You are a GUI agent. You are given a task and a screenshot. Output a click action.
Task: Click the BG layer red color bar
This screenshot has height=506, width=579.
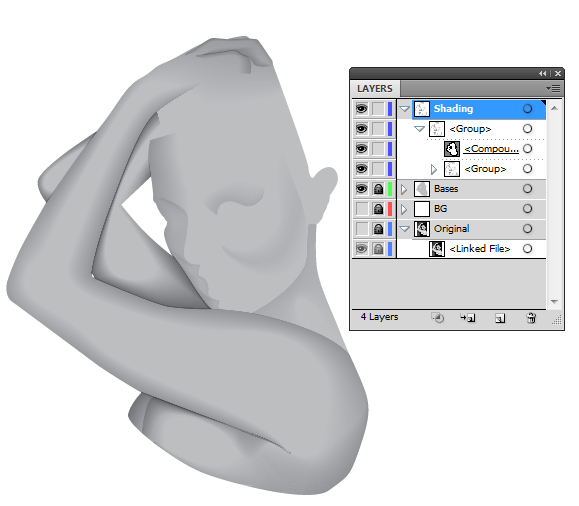390,209
